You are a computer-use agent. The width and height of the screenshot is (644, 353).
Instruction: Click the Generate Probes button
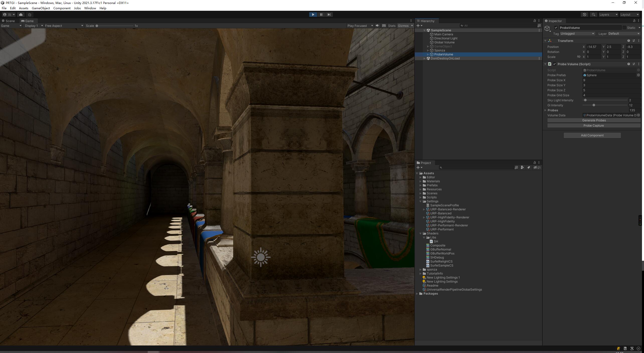point(594,120)
